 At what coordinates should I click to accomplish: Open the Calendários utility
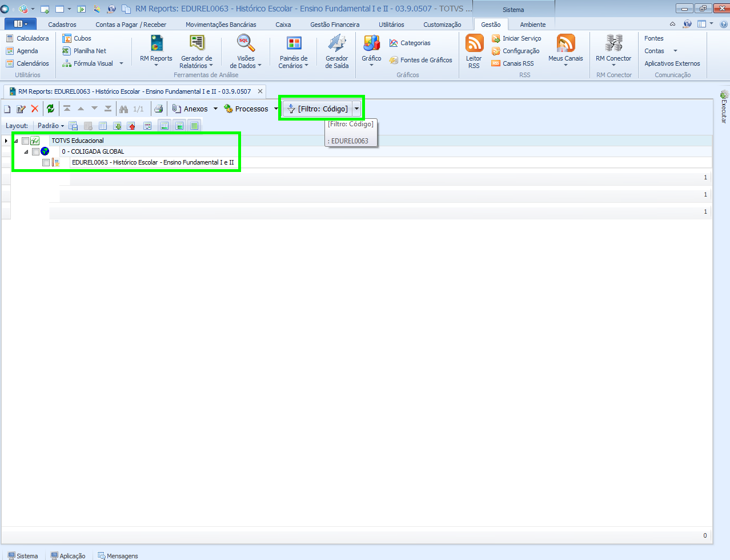[x=27, y=63]
